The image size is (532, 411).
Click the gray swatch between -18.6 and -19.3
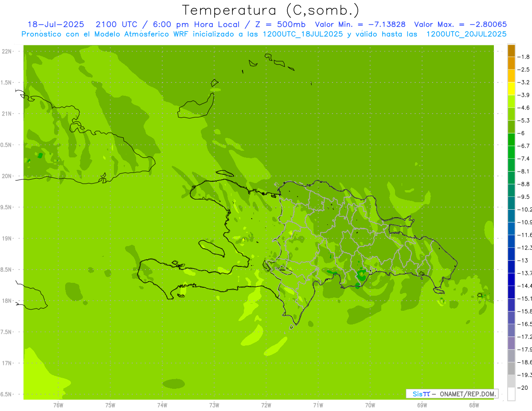(x=511, y=368)
